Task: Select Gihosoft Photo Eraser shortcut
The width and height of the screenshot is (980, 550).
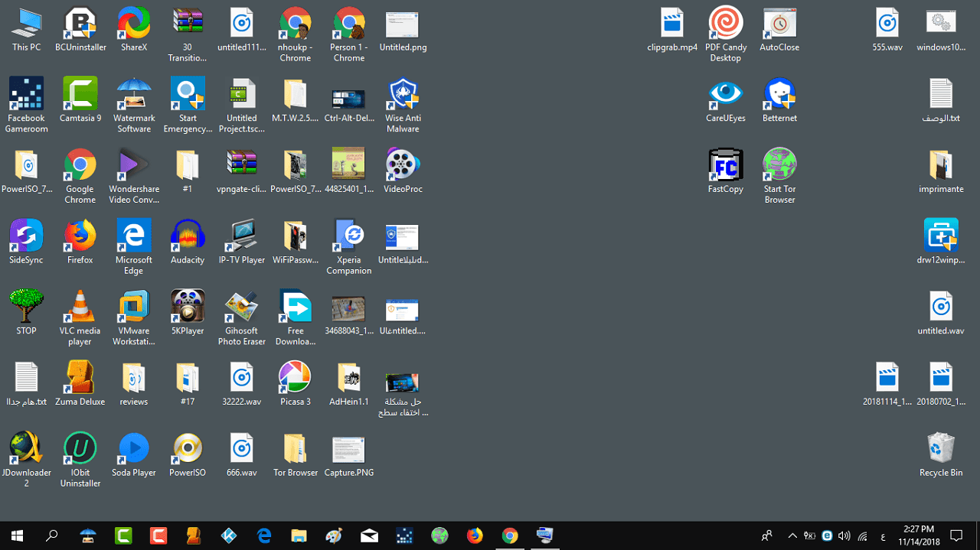Action: point(242,319)
